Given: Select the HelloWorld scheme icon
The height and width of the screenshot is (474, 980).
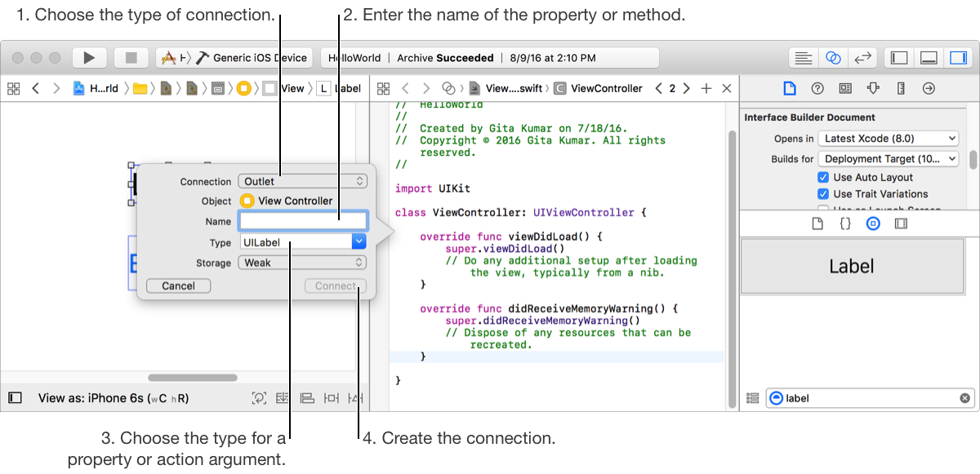Looking at the screenshot, I should pos(168,58).
